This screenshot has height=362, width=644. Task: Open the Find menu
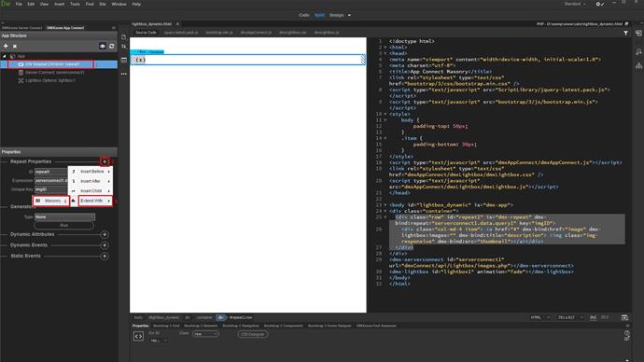pos(90,4)
